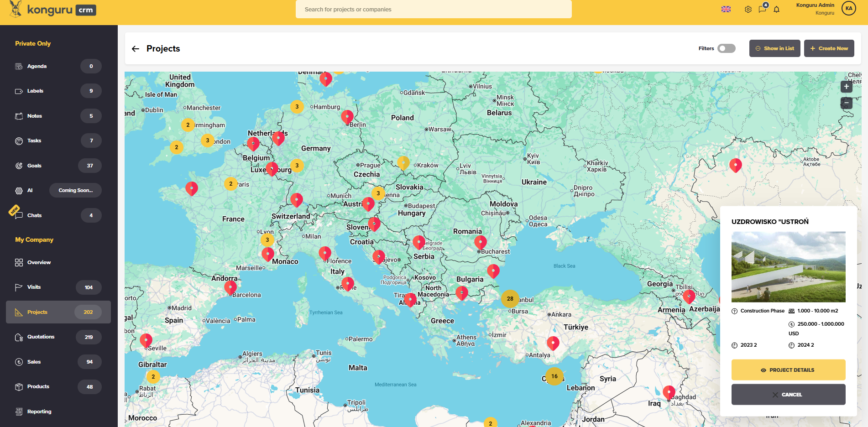Change language via the UK flag icon
The height and width of the screenshot is (427, 868).
point(726,9)
